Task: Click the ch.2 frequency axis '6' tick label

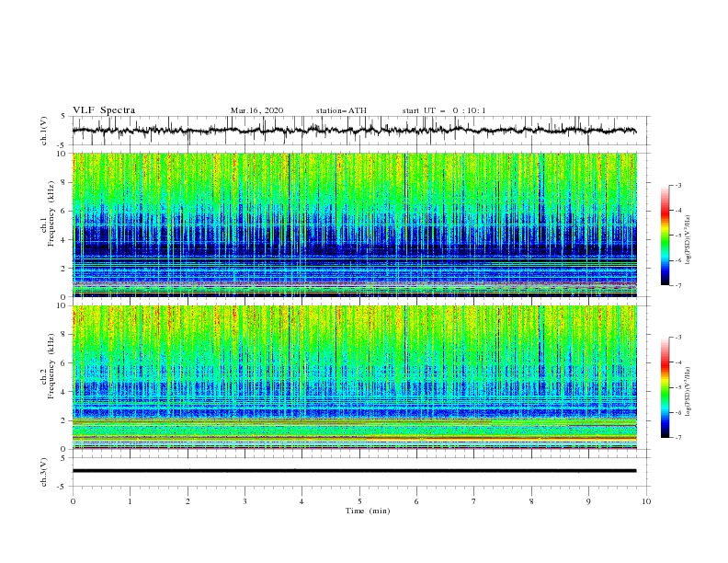Action: click(x=64, y=363)
